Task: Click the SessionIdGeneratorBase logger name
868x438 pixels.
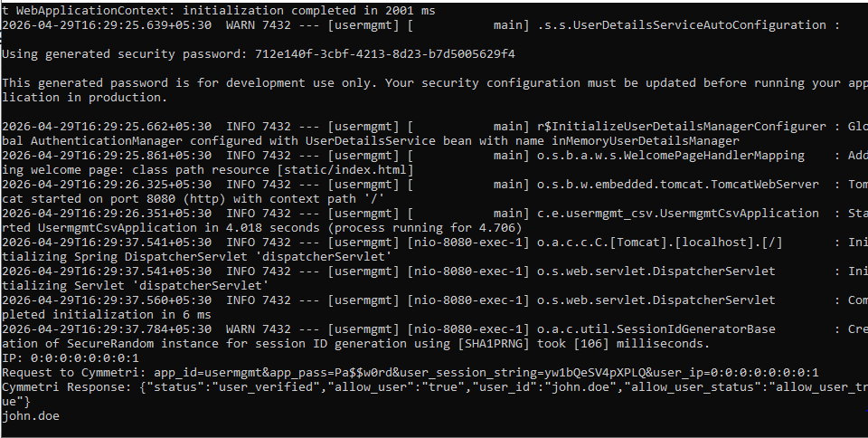Action: pos(656,329)
